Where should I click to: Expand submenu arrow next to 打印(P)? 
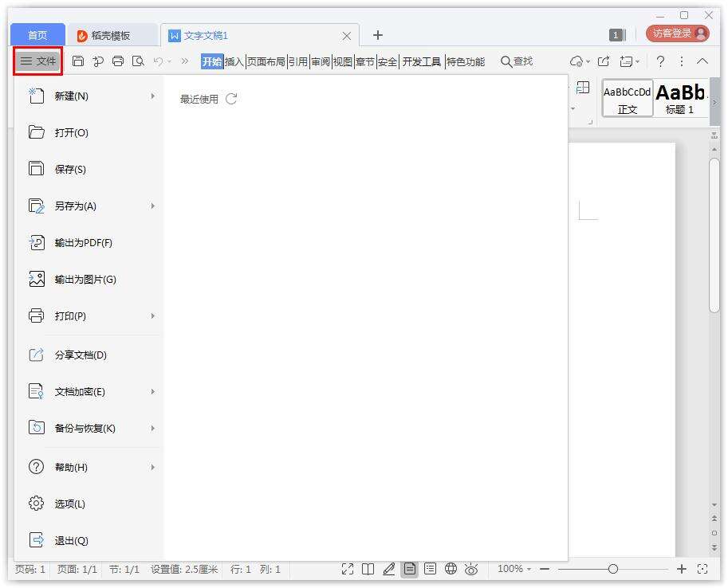pyautogui.click(x=153, y=316)
